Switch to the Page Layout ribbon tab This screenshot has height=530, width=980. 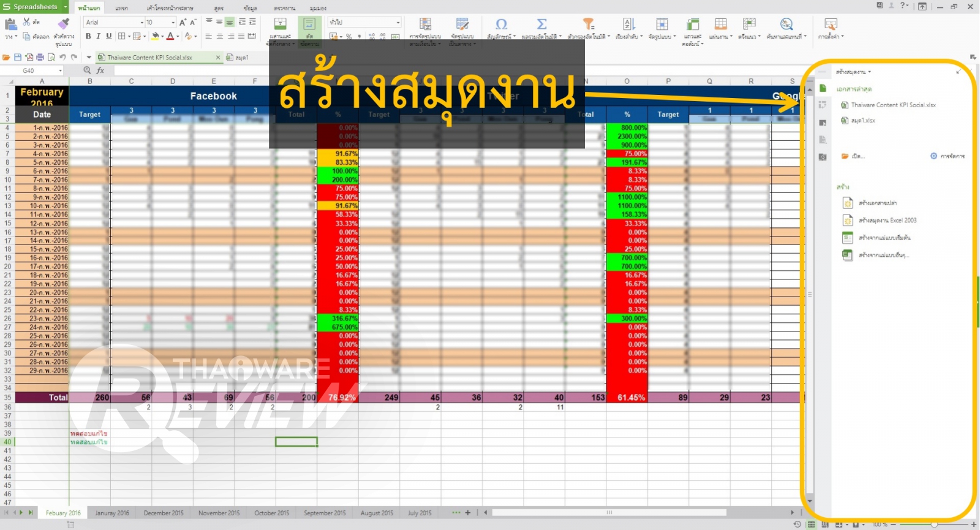pos(170,8)
